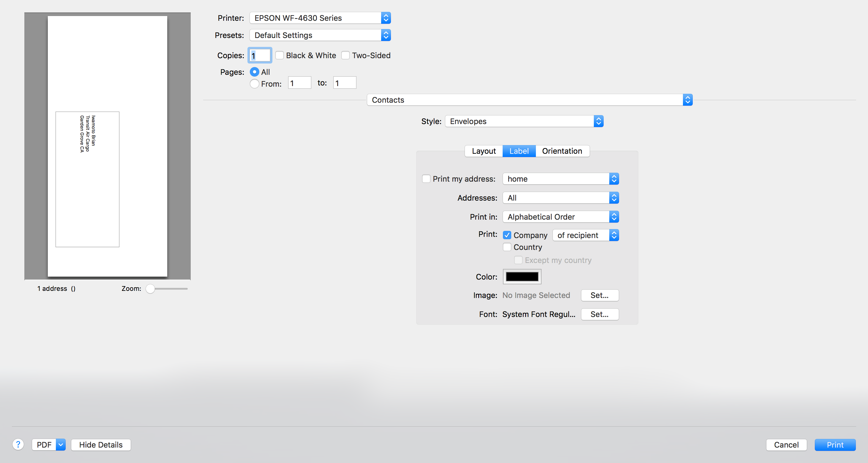Click the Copies input field
868x463 pixels.
pos(260,56)
